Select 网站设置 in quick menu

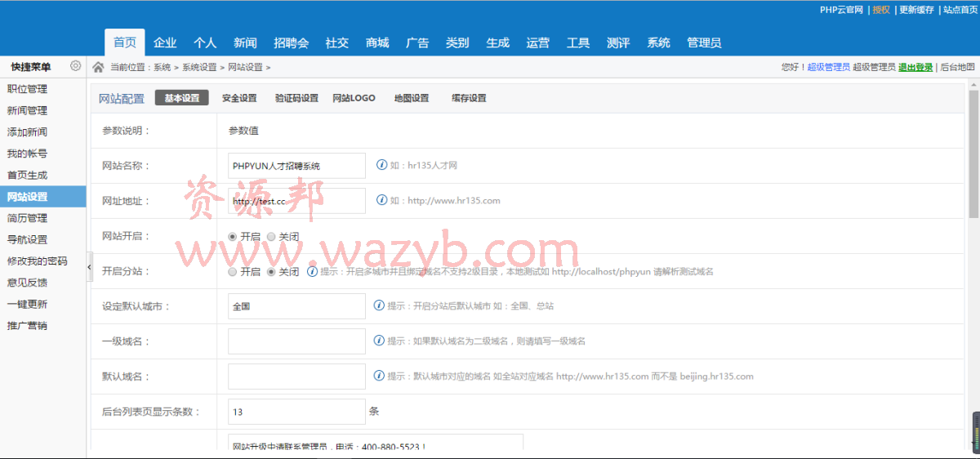coord(43,197)
